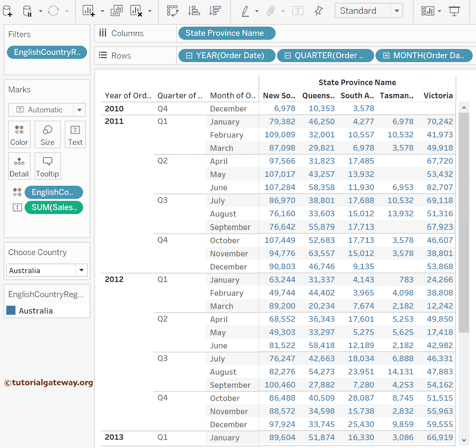Enter presentation mode
This screenshot has width=476, height=448.
point(454,10)
